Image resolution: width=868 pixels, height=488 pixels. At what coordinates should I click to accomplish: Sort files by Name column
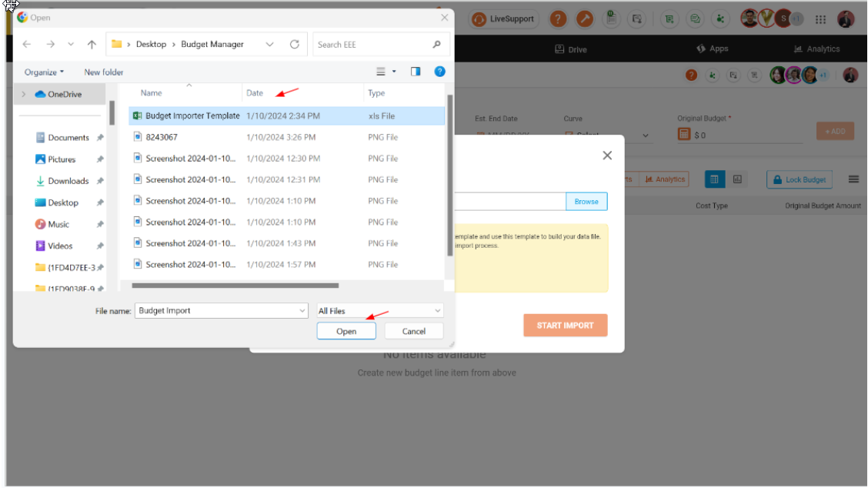pyautogui.click(x=151, y=93)
